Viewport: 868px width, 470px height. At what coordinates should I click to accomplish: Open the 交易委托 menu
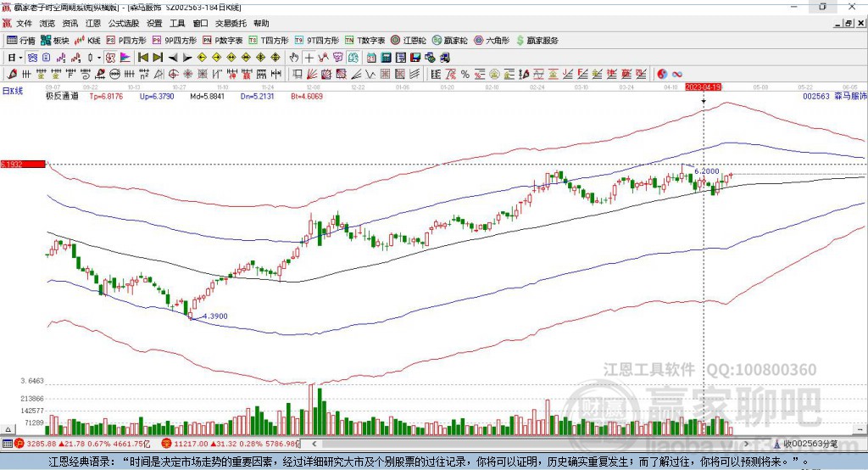(231, 23)
